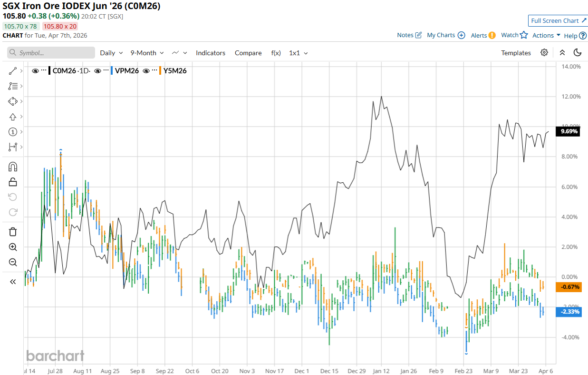Click the orange Y5M26 color bar
The image size is (588, 375).
161,71
